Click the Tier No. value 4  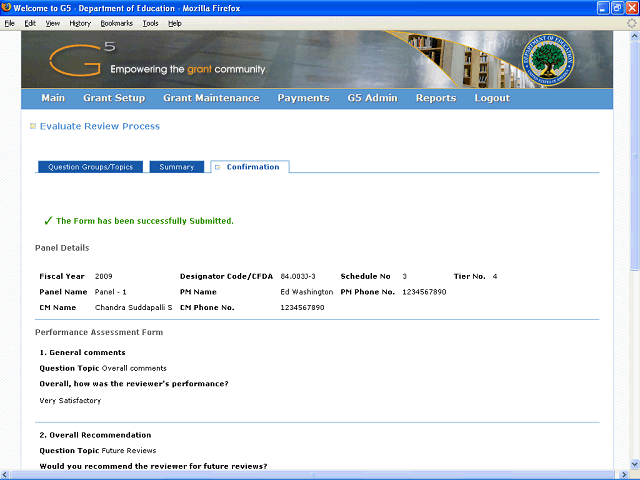coord(495,276)
